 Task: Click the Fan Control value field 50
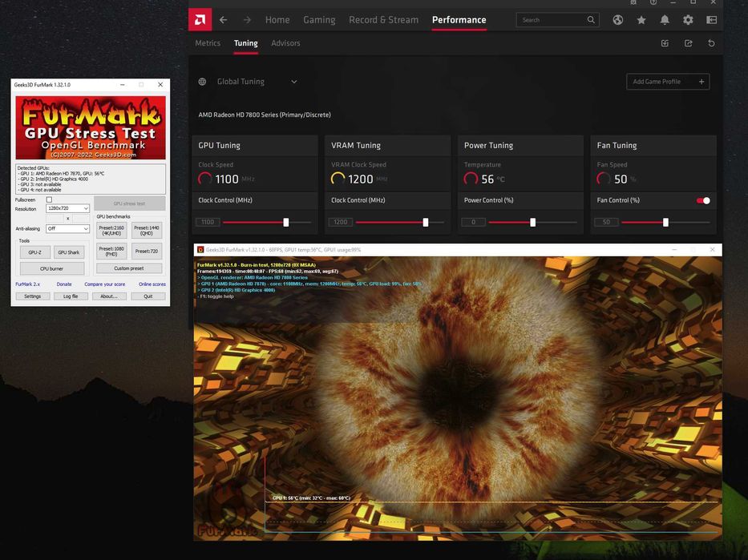tap(606, 222)
